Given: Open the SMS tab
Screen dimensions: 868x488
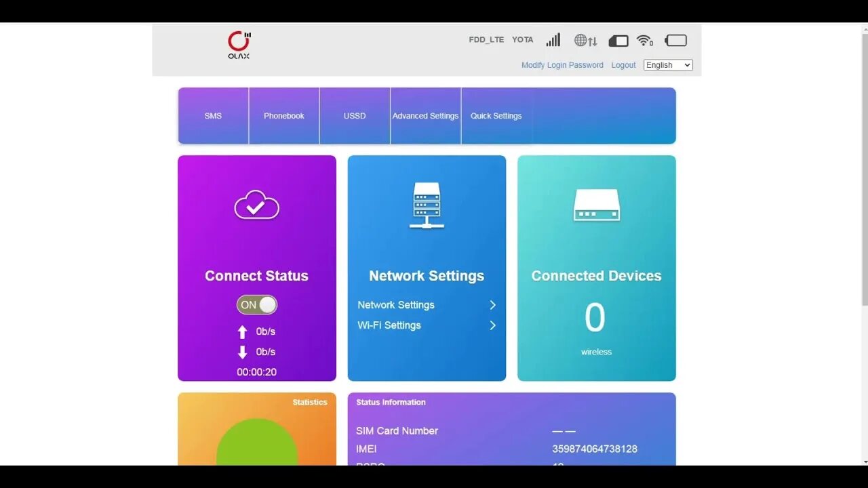Looking at the screenshot, I should point(213,116).
